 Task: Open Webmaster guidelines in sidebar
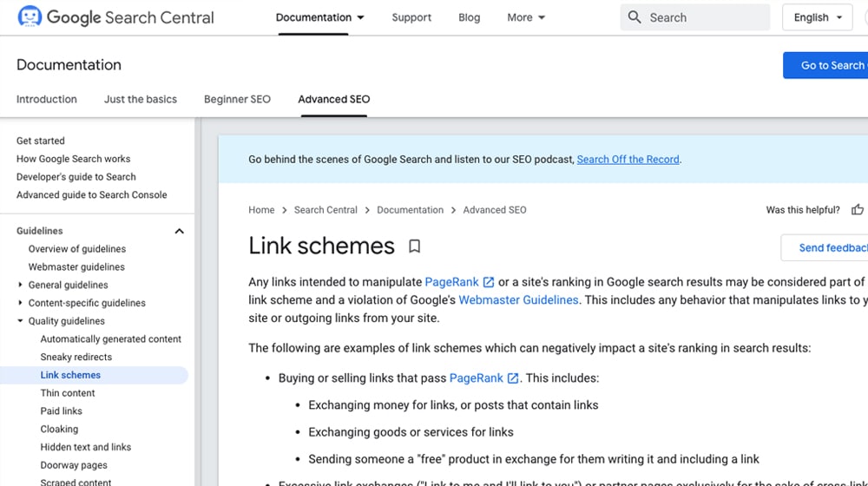coord(76,266)
